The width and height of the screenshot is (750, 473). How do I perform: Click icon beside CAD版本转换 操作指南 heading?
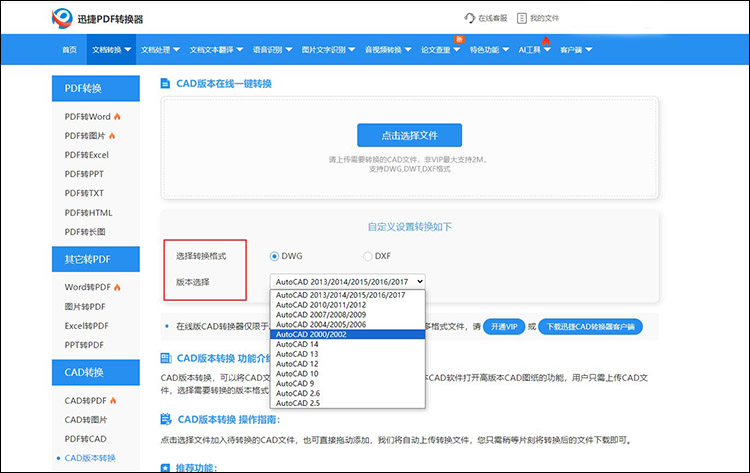(165, 419)
